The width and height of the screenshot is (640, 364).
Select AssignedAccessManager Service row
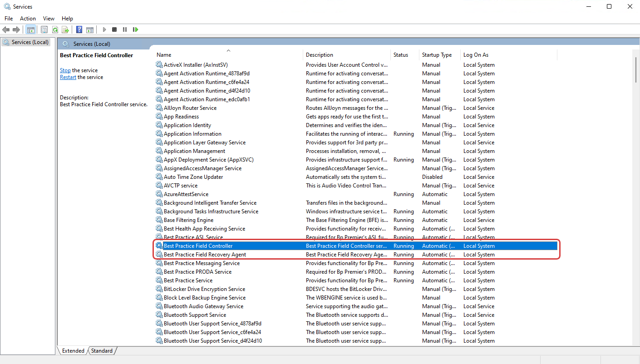pos(356,168)
